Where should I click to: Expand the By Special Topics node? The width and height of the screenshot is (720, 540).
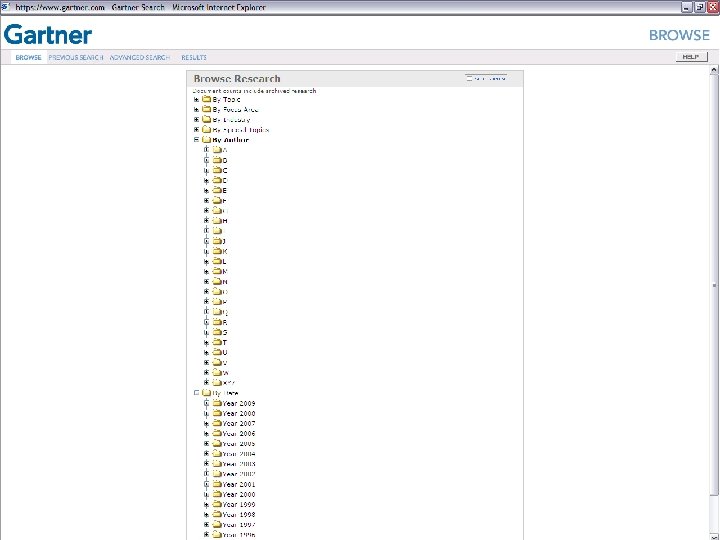tap(197, 129)
